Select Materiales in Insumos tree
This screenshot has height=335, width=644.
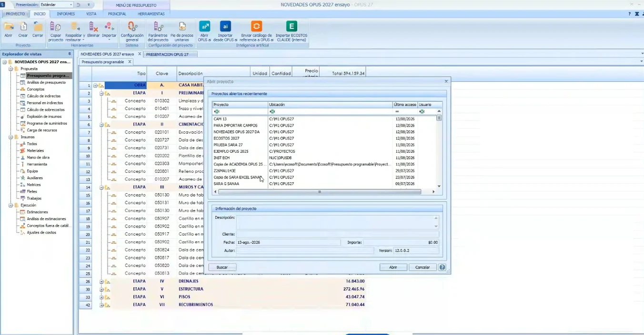(x=35, y=150)
